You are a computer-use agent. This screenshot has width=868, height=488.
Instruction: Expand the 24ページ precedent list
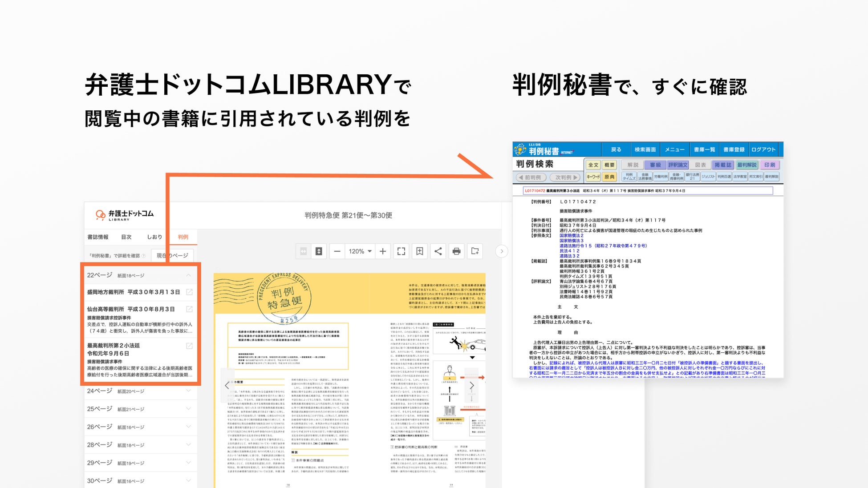pyautogui.click(x=189, y=391)
